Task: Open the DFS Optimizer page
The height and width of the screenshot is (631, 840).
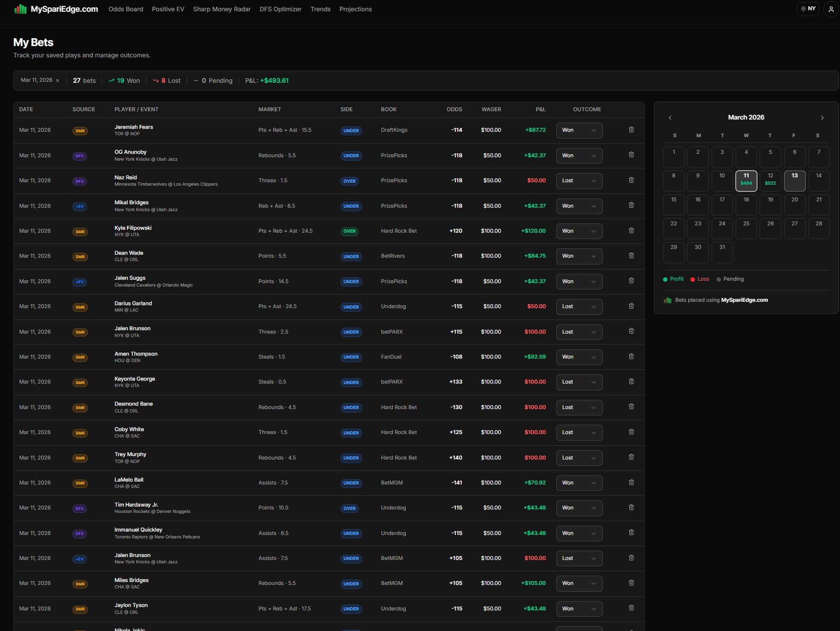Action: point(281,9)
